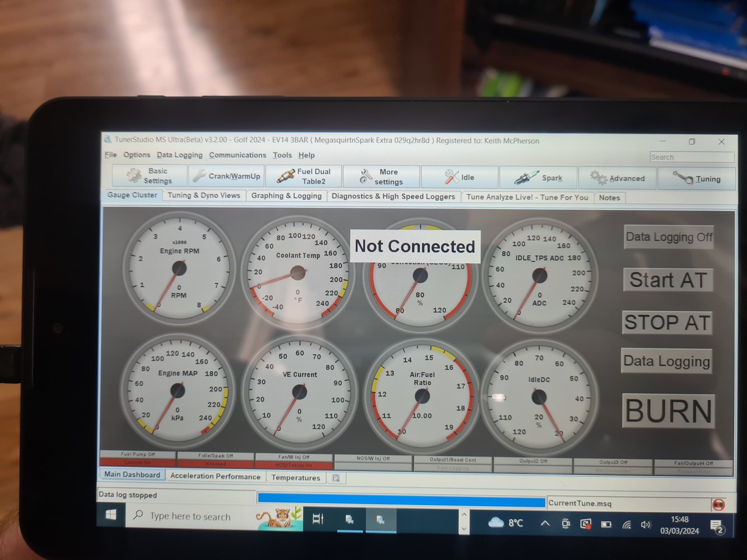Click the Start AT button

point(668,279)
